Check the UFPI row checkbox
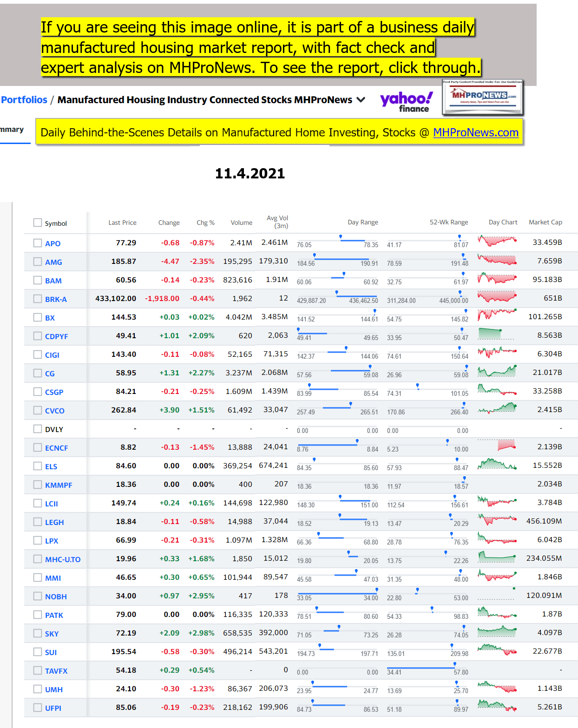This screenshot has height=728, width=578. click(x=38, y=707)
